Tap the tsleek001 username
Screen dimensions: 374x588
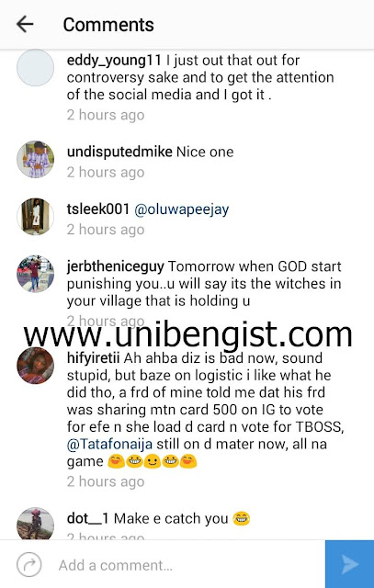click(98, 209)
